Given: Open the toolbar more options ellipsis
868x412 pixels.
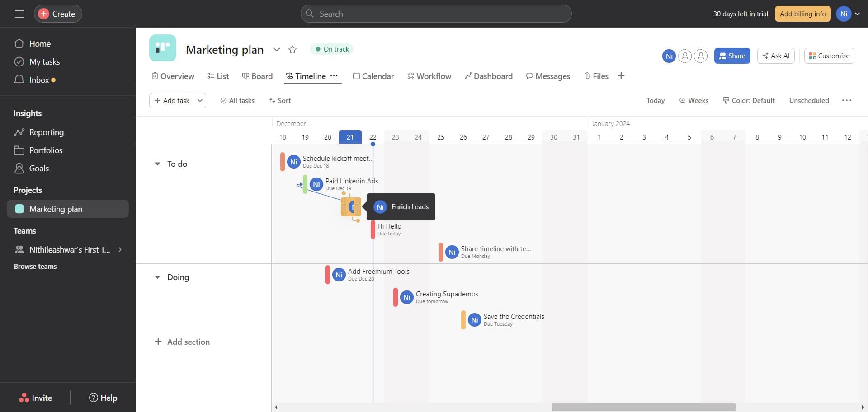Looking at the screenshot, I should tap(846, 101).
